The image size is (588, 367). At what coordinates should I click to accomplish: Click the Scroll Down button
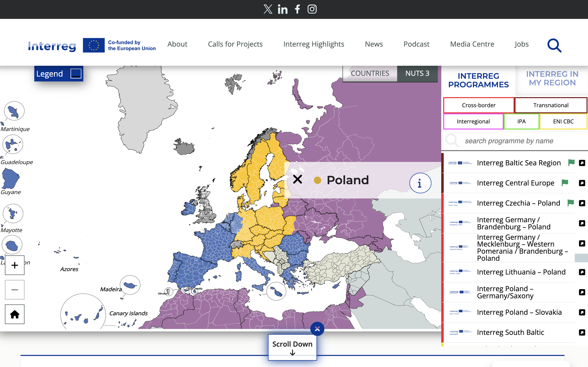pyautogui.click(x=292, y=347)
